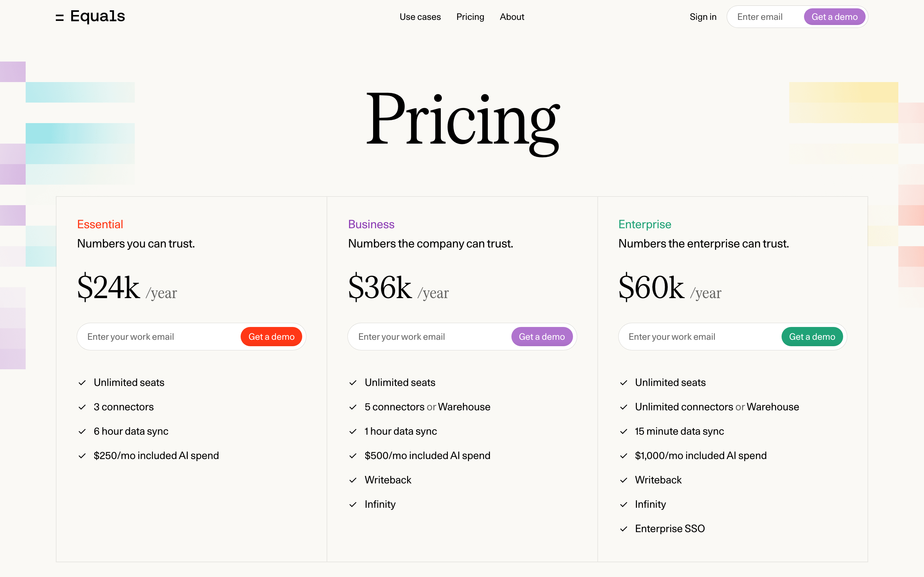Focus the header Enter email field
Viewport: 924px width, 577px height.
[x=766, y=17]
